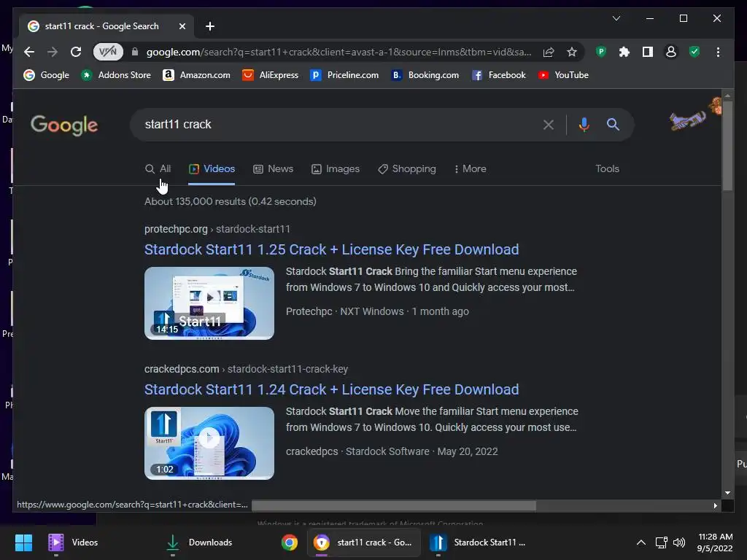Open the Amazon.com bookmark
Screen dimensions: 747x560
(196, 75)
